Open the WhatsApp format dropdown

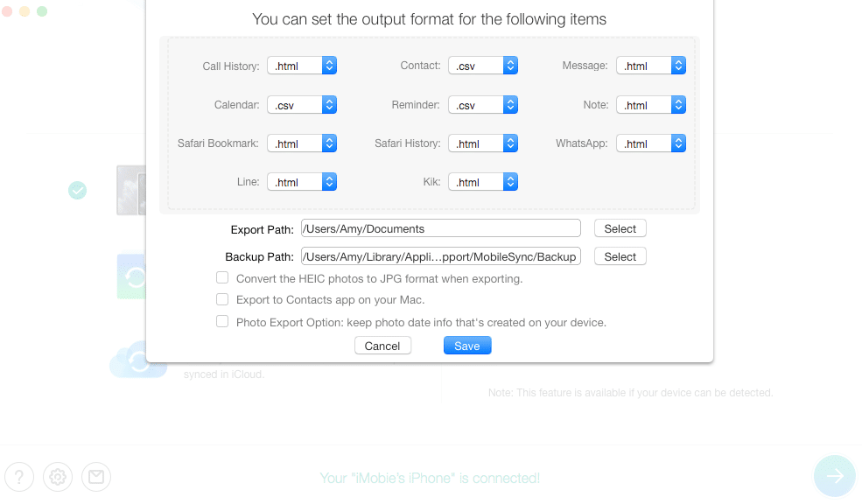[651, 143]
